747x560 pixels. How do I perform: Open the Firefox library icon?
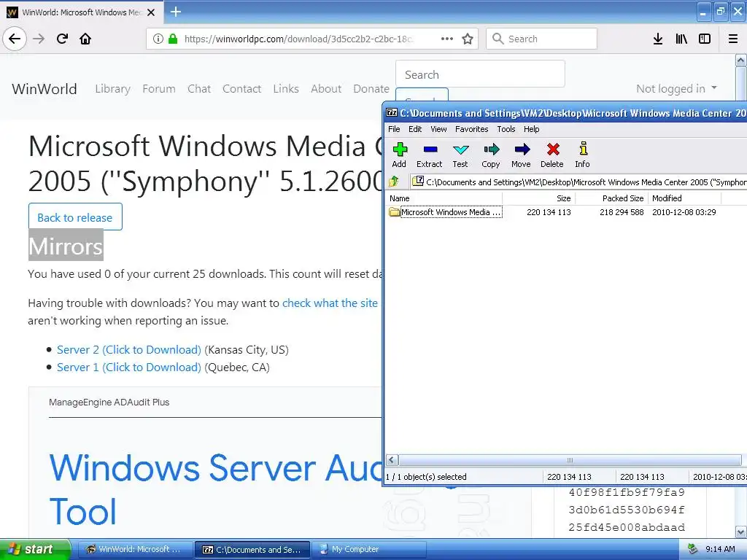[681, 39]
